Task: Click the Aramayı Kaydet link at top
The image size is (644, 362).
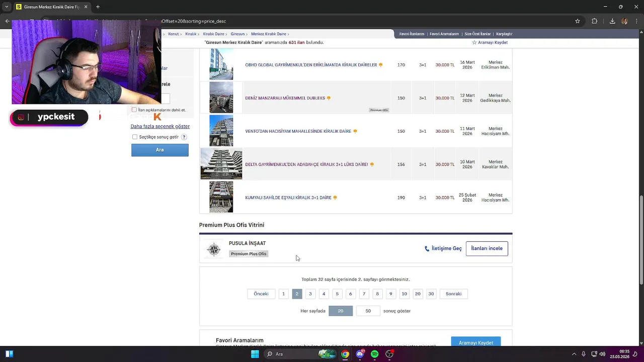Action: click(493, 43)
